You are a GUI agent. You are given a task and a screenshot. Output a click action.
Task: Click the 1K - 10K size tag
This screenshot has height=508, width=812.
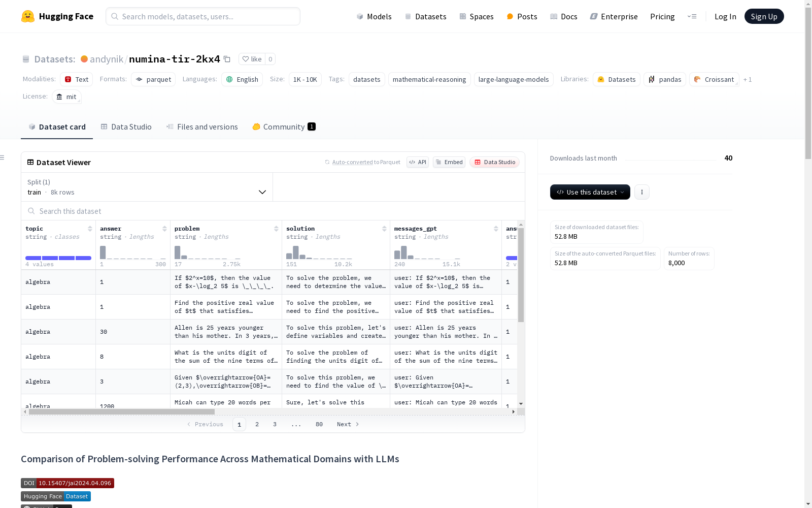(x=305, y=79)
